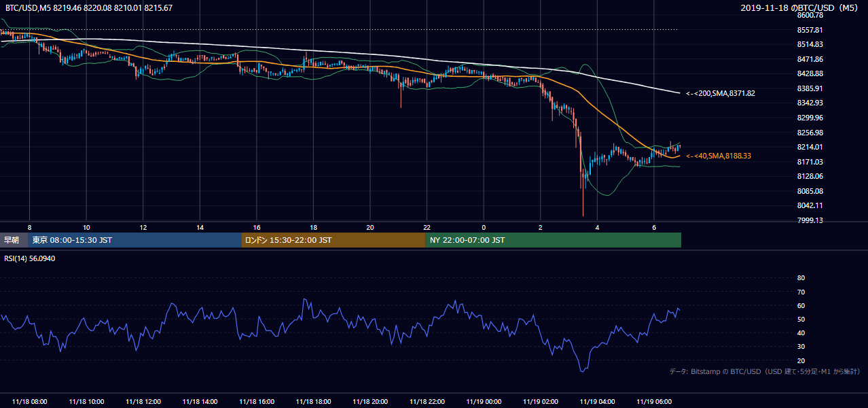Viewport: 868px width, 408px height.
Task: Click the 8214.01 price axis label
Action: [810, 147]
